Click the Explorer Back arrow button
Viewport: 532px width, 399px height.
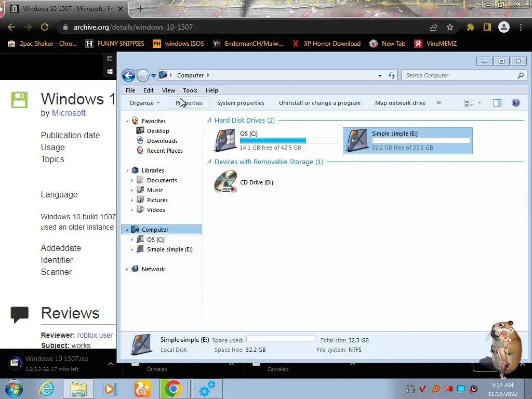point(129,75)
